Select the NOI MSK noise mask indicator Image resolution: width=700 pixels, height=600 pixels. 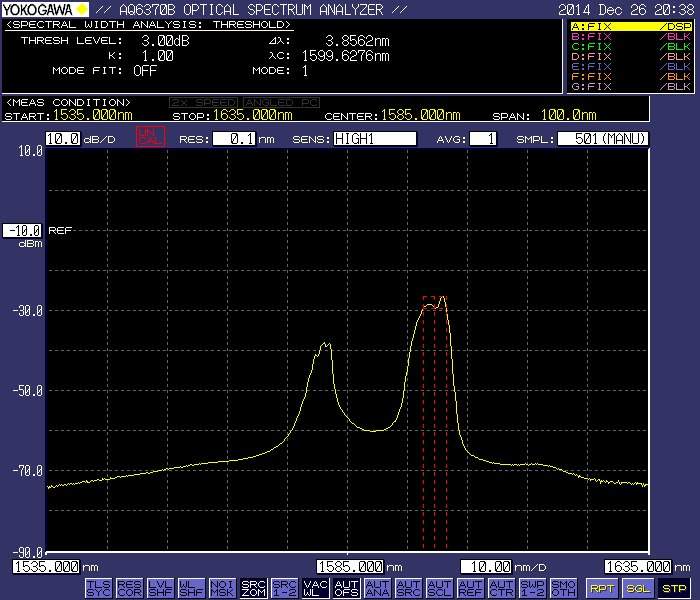(222, 588)
